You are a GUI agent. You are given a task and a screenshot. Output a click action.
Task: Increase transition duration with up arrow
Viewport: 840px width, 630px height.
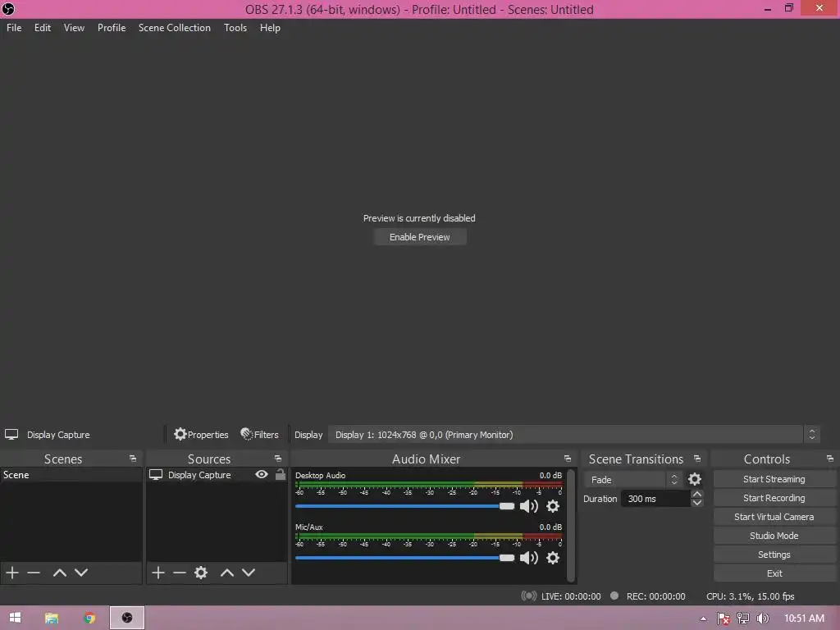point(697,494)
